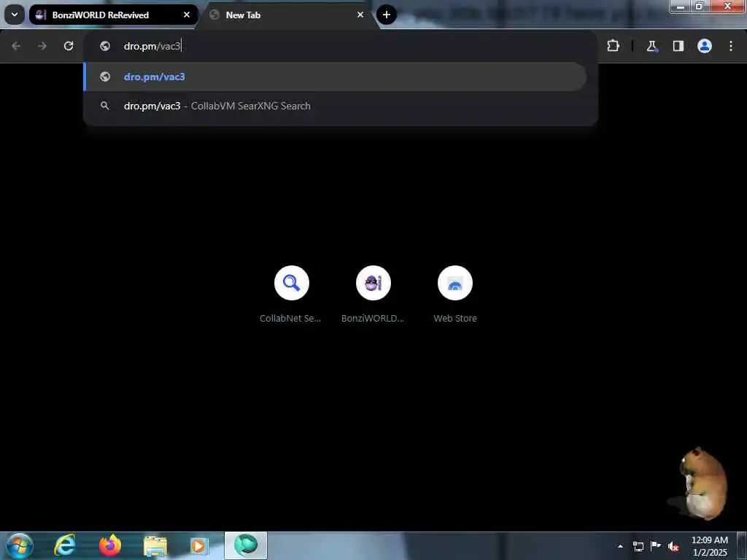Screen dimensions: 747x560
Task: Close the BonziWORLD ReRevived tab
Action: pyautogui.click(x=187, y=15)
